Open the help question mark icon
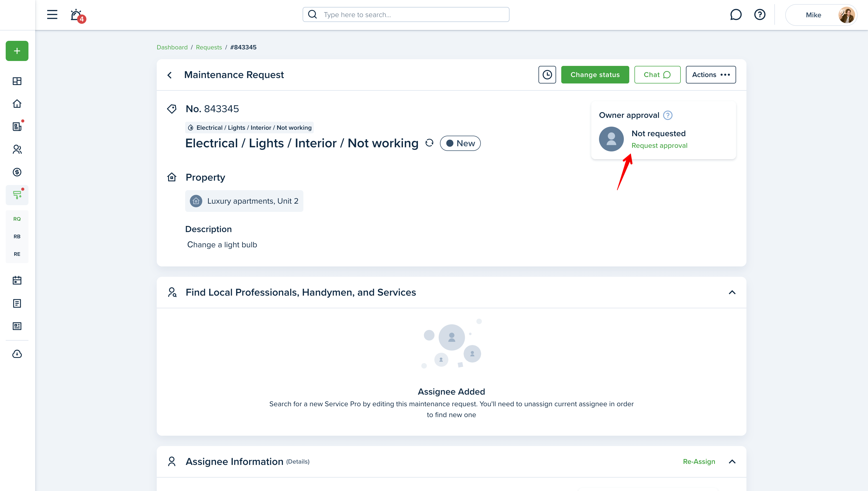The width and height of the screenshot is (868, 491). coord(760,14)
